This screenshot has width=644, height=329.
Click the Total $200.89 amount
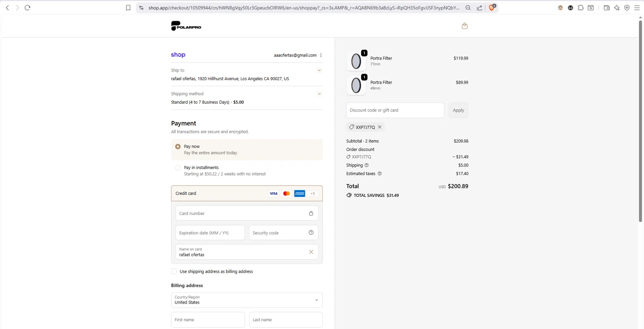point(458,186)
